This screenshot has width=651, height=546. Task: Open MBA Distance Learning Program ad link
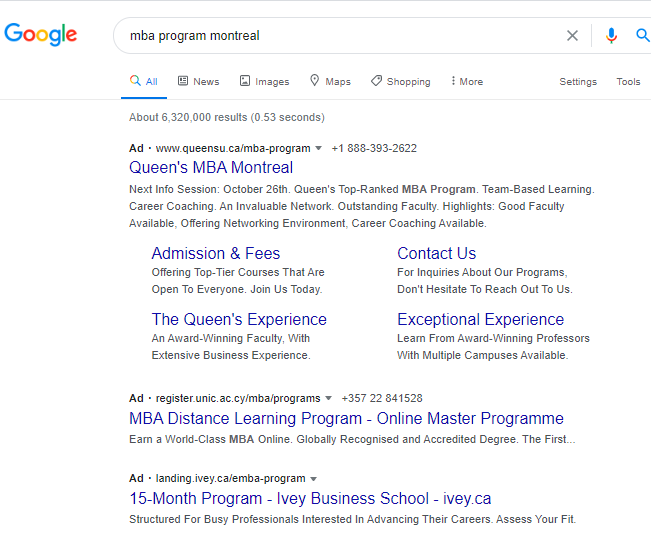coord(346,419)
